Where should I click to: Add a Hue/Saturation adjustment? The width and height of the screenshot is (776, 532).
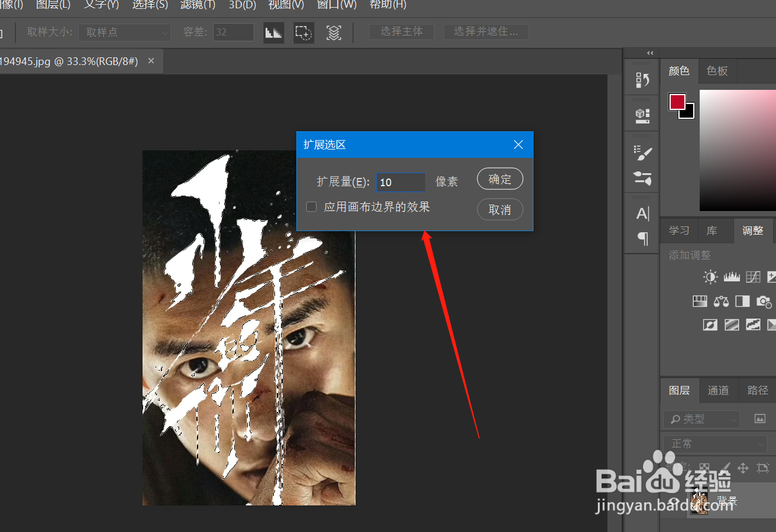pos(700,301)
